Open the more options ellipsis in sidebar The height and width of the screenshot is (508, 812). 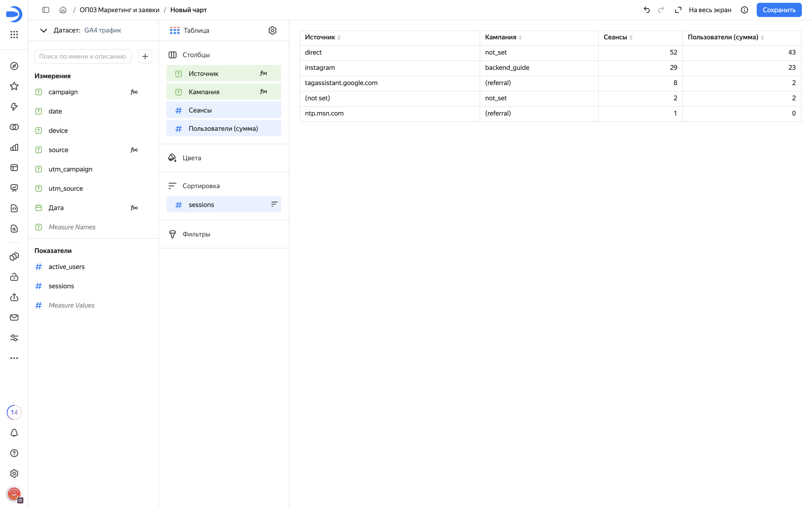(14, 358)
